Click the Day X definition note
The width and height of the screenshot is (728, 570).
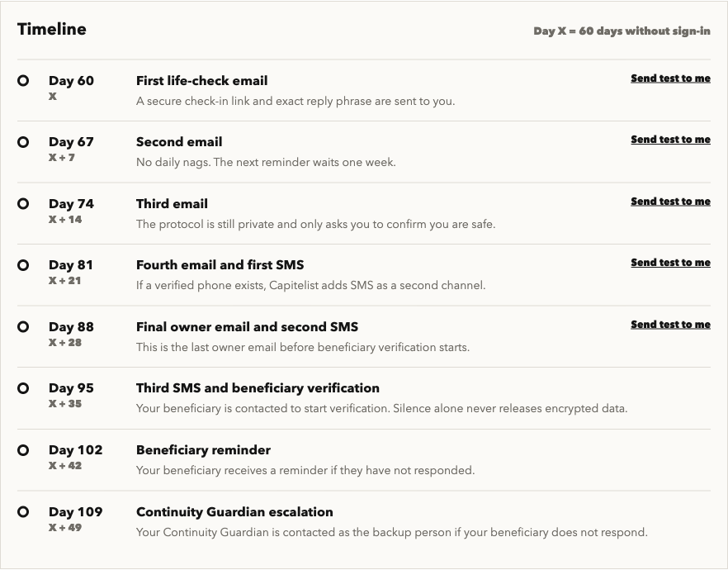[x=622, y=31]
